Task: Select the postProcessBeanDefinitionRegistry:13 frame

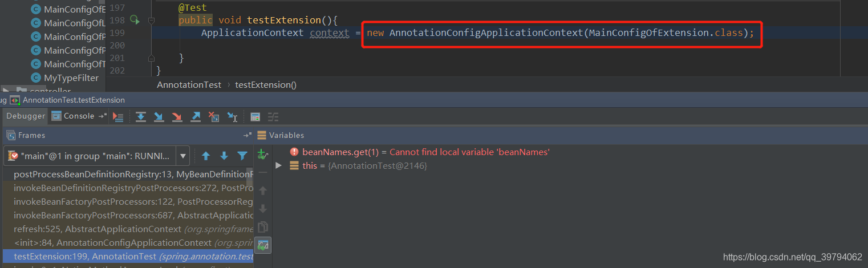Action: coord(128,174)
